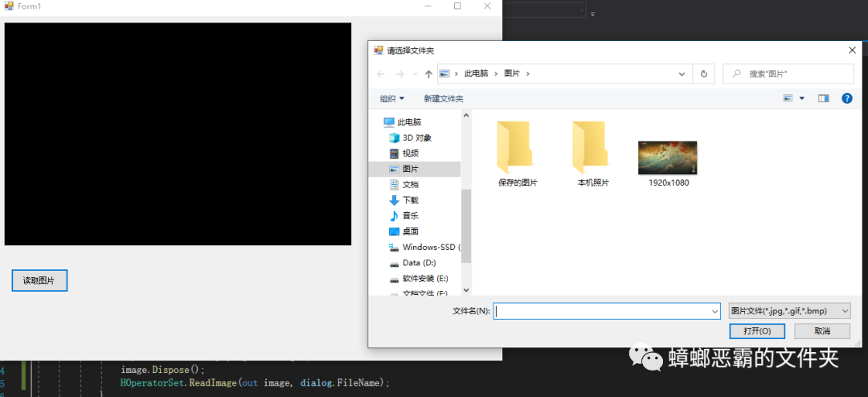868x397 pixels.
Task: Open the 图片文件 file type filter
Action: point(790,311)
